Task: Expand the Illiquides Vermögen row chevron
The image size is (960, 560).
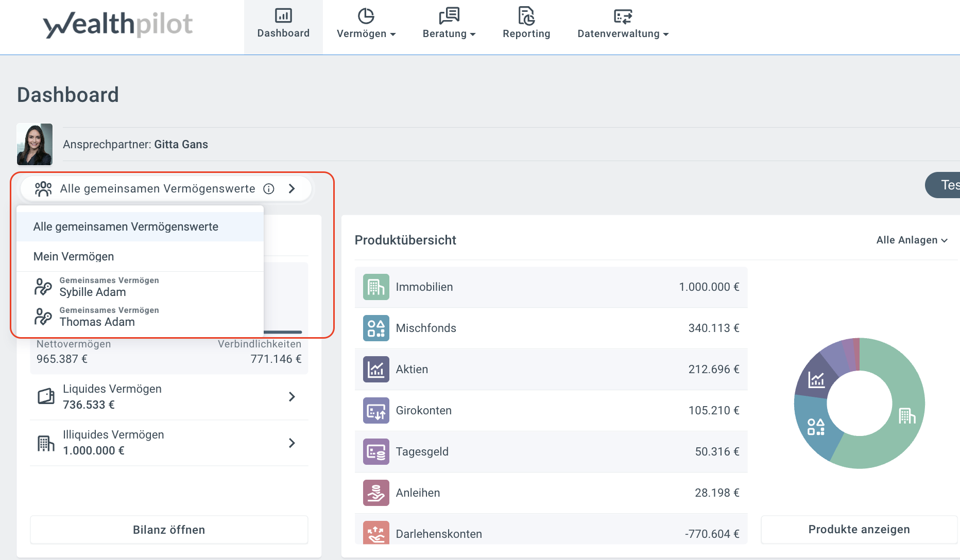Action: pos(292,443)
